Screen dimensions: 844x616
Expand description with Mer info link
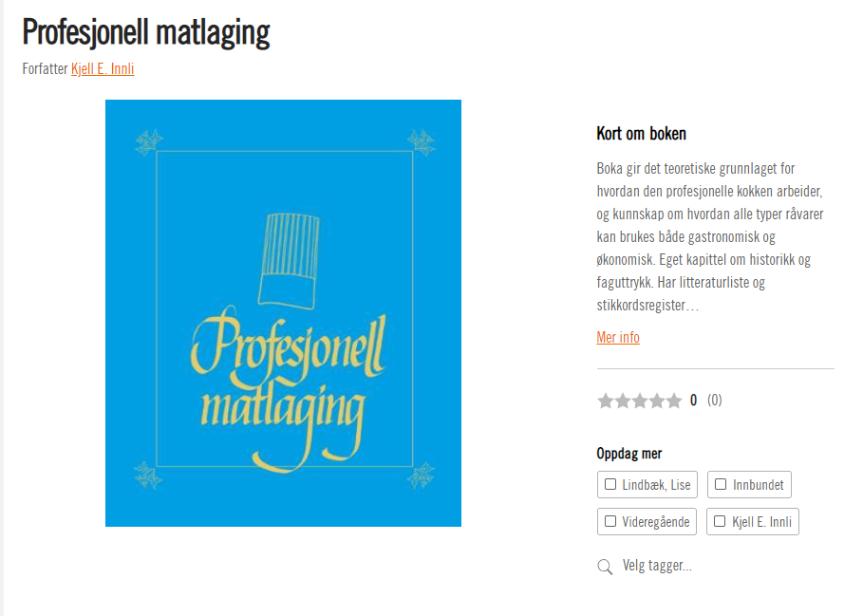[x=618, y=338]
